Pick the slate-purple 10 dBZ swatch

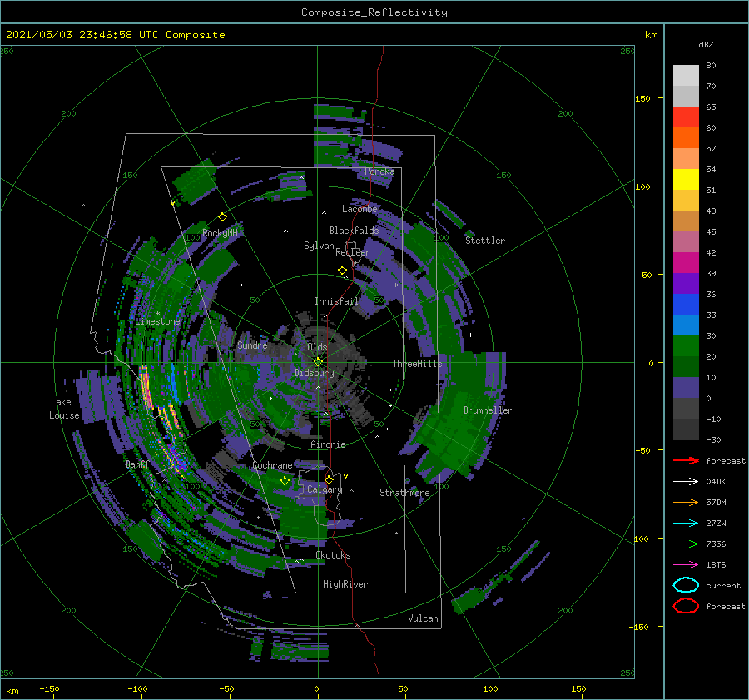point(686,387)
